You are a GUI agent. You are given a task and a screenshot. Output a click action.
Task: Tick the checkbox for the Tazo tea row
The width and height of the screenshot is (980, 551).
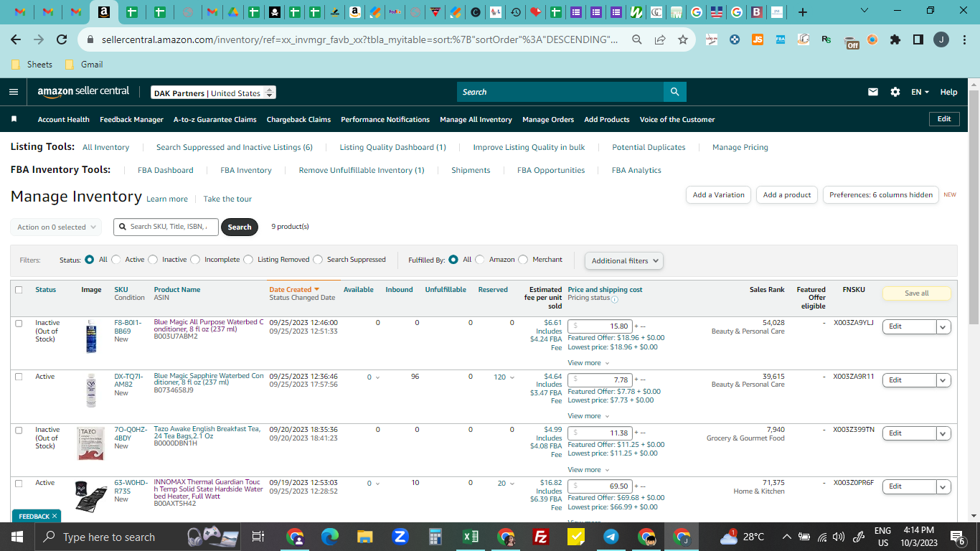[19, 430]
